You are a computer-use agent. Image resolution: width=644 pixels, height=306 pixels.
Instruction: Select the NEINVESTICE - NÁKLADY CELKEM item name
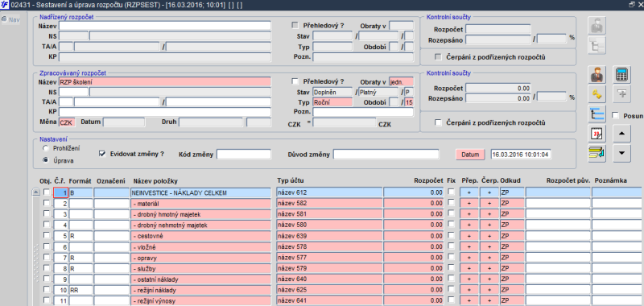[200, 192]
